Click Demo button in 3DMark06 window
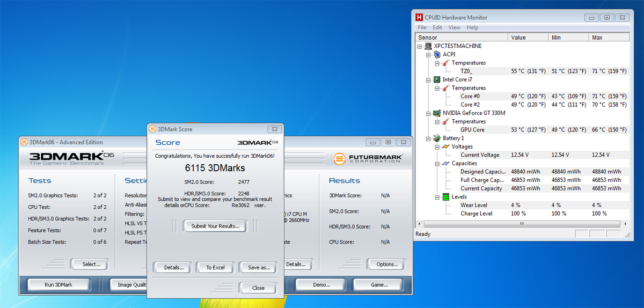This screenshot has width=644, height=308. click(x=321, y=284)
